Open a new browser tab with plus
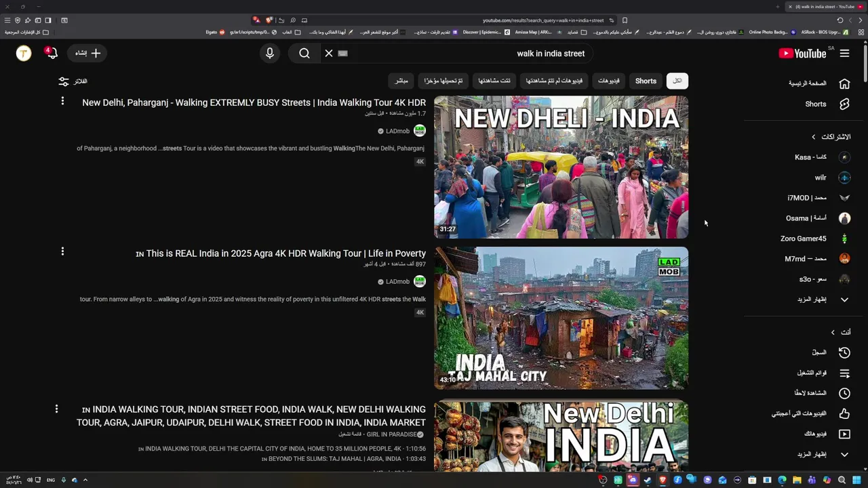Screen dimensions: 868x488 778,7
